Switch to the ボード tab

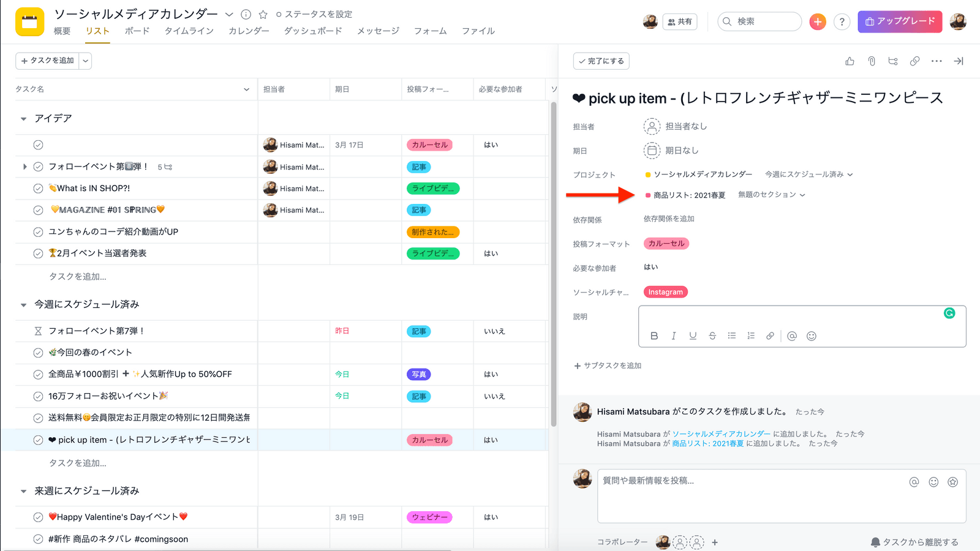(x=137, y=31)
